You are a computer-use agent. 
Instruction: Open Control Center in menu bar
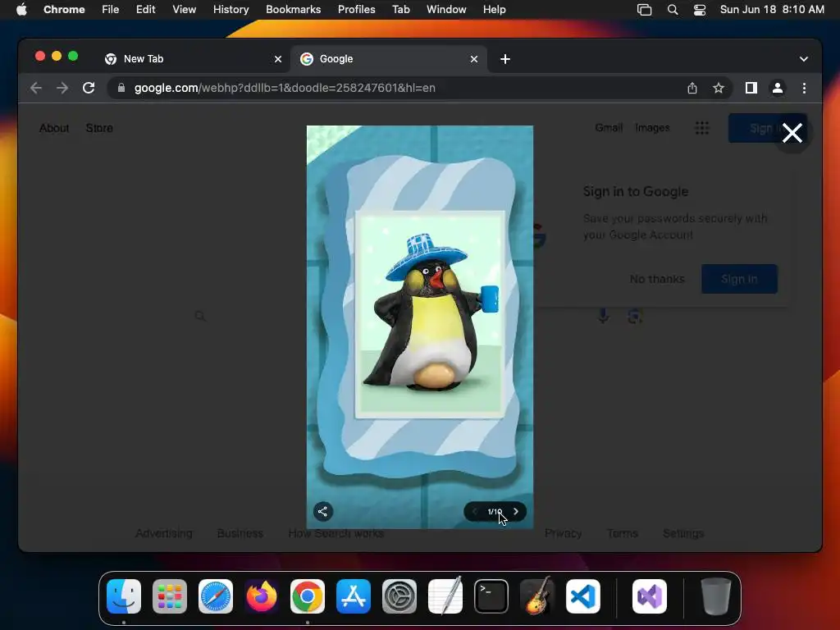coord(700,10)
